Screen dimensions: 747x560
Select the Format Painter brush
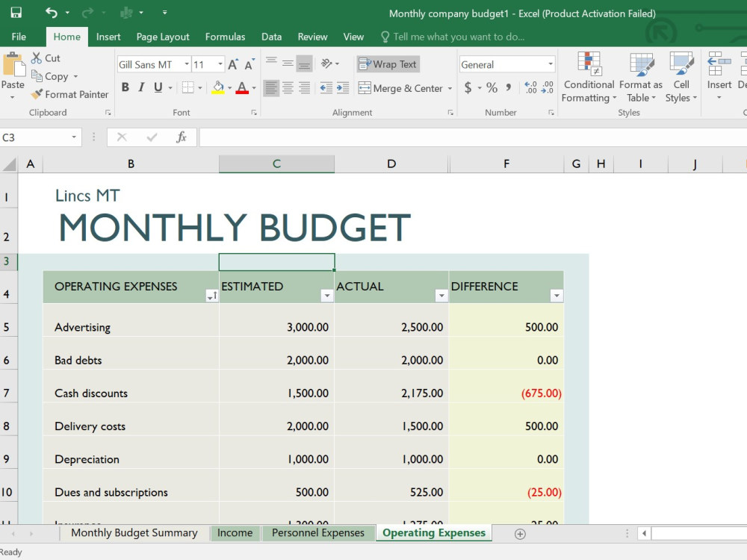70,94
